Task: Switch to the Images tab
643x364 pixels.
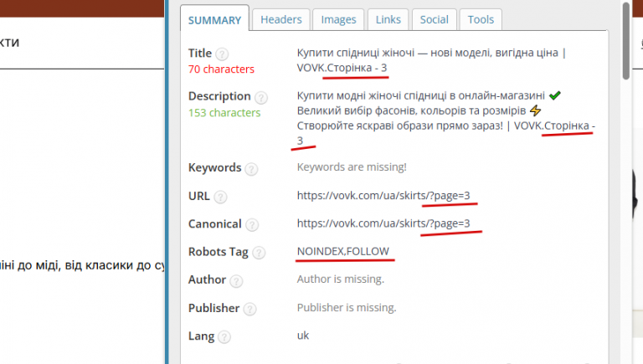Action: pos(338,20)
